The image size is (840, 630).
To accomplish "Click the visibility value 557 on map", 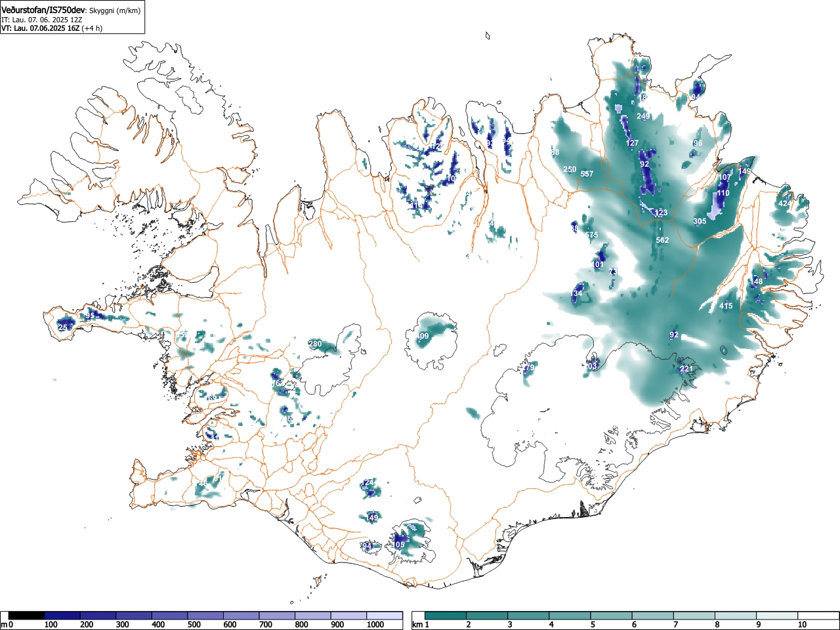I will (x=587, y=174).
